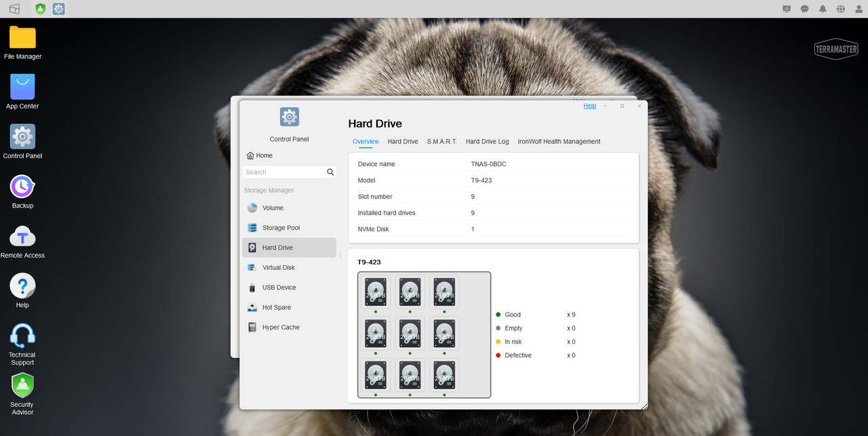Screen dimensions: 868x436
Task: Open the S.M.A.R.T. tab
Action: click(442, 142)
